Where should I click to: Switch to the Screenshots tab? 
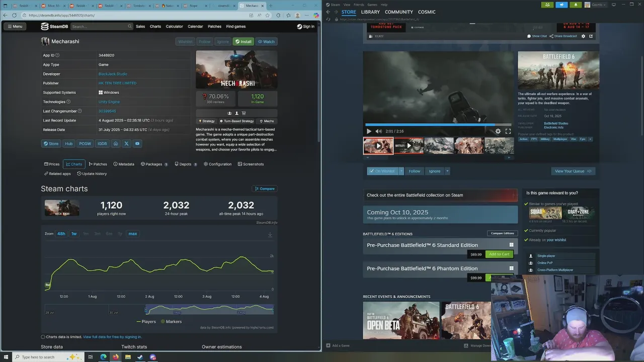(251, 164)
